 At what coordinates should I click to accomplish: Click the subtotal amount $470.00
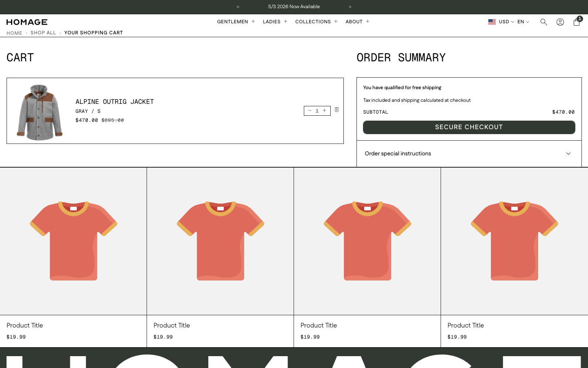pyautogui.click(x=563, y=112)
